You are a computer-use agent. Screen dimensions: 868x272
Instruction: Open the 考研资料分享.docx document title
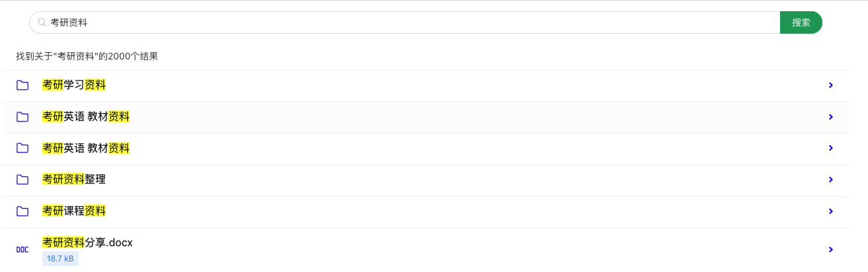click(x=88, y=242)
